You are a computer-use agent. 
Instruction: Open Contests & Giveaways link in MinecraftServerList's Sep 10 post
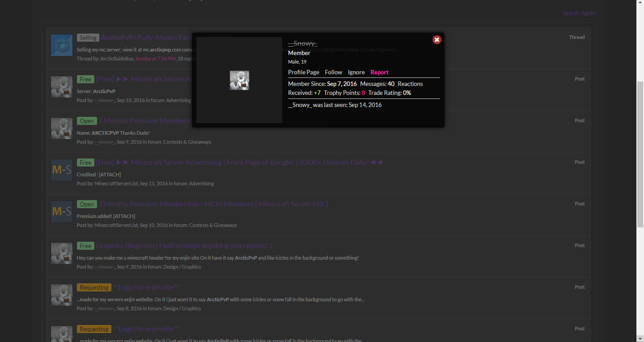[213, 225]
